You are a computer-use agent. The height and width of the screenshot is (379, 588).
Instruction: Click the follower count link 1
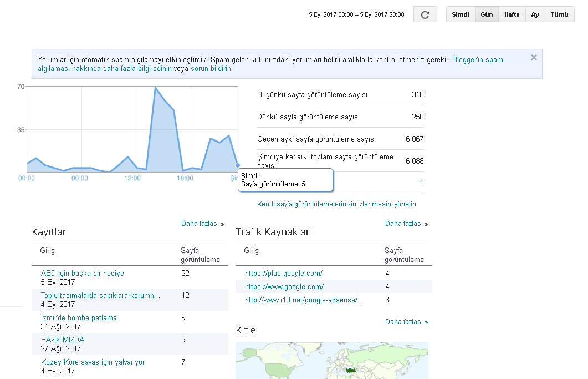tap(422, 183)
